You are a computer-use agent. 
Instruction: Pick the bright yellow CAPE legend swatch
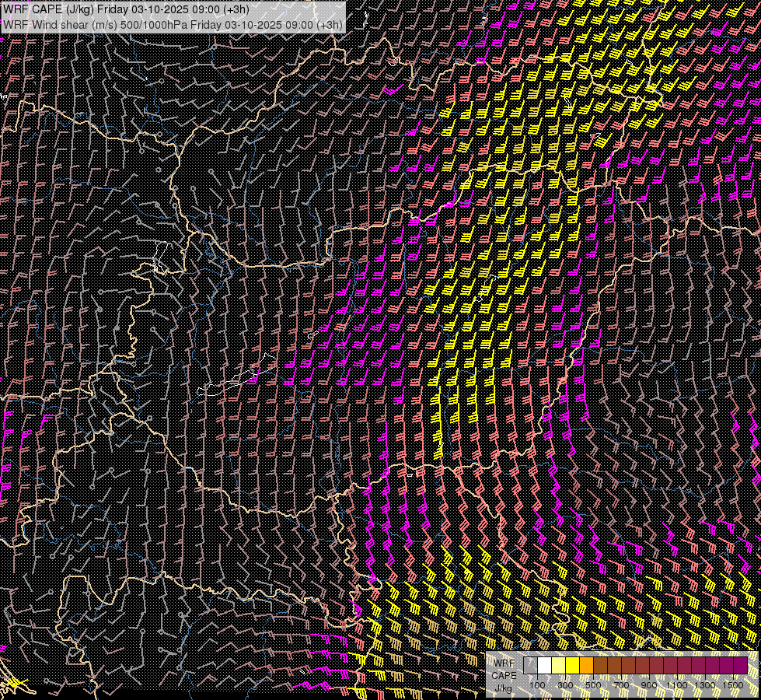point(572,666)
